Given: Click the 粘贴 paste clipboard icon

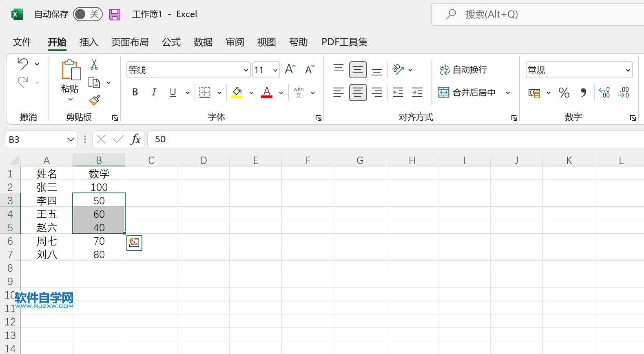Looking at the screenshot, I should (x=70, y=70).
